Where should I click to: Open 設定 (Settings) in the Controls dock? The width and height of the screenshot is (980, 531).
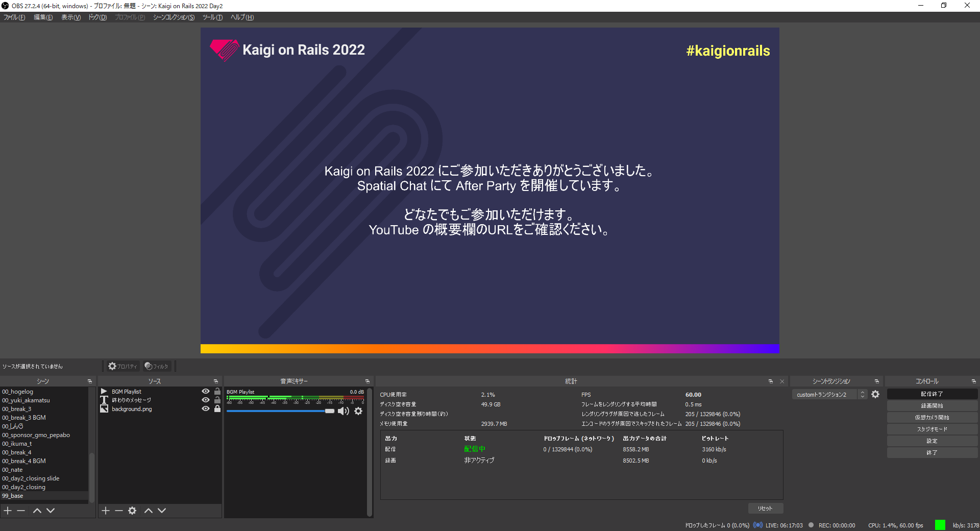[932, 441]
